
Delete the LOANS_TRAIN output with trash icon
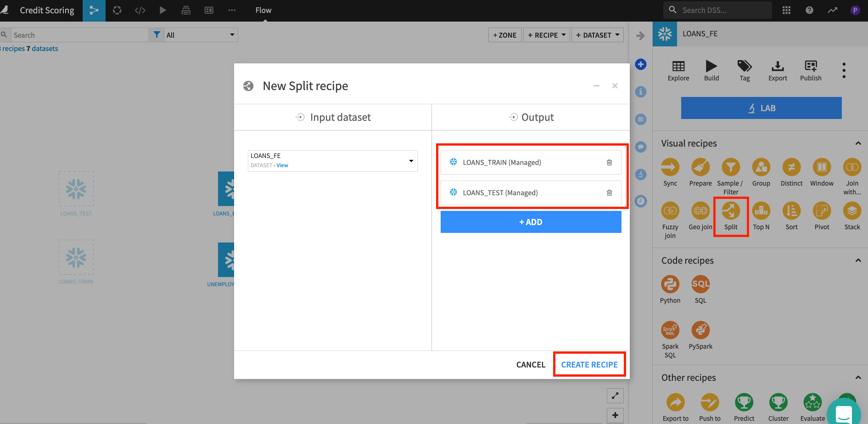point(610,163)
